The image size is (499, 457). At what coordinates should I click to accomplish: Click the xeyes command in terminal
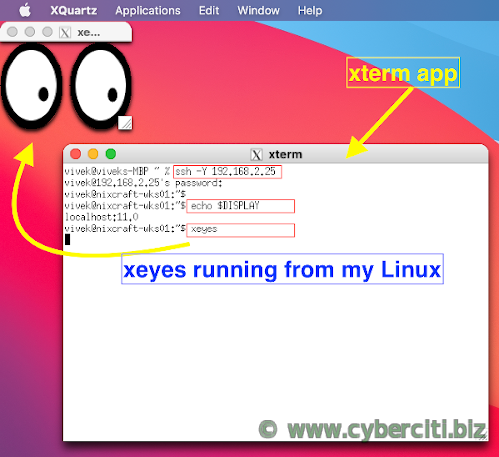[x=204, y=229]
